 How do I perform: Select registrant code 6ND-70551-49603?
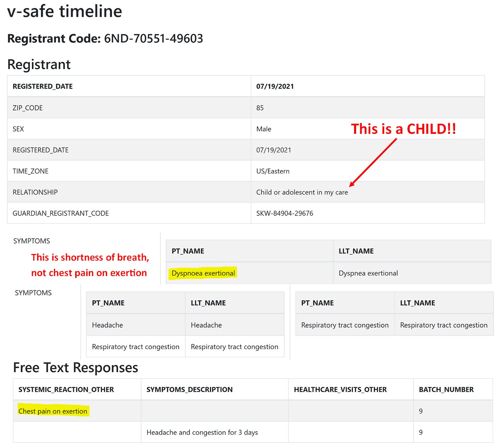click(x=154, y=38)
